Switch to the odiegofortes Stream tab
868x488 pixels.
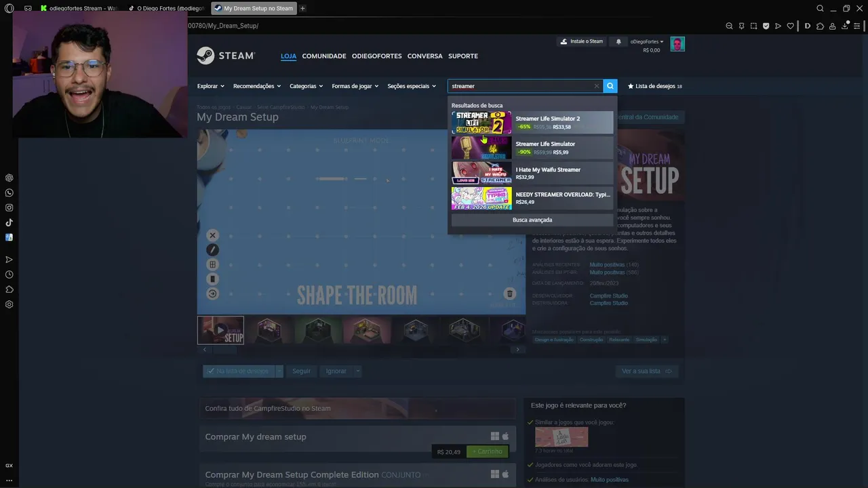click(x=78, y=9)
